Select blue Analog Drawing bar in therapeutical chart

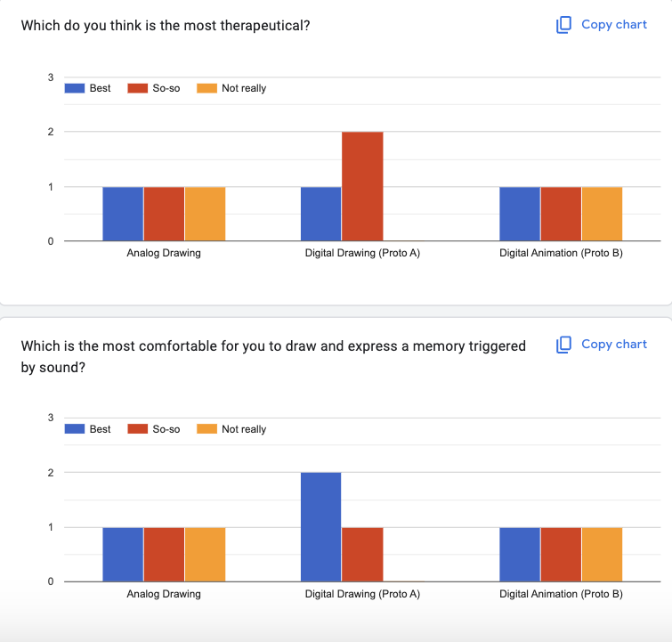click(123, 214)
